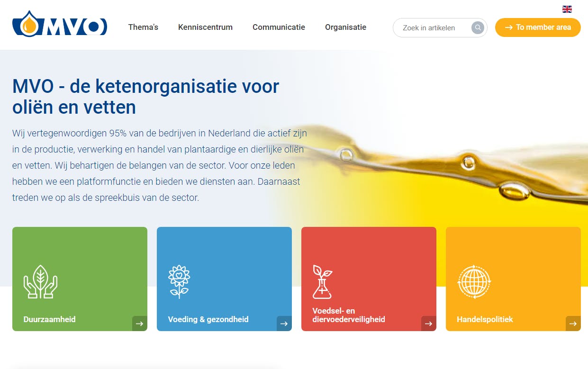Click the flower icon on Voeding & gezondheid card
Image resolution: width=588 pixels, height=369 pixels.
(x=179, y=281)
